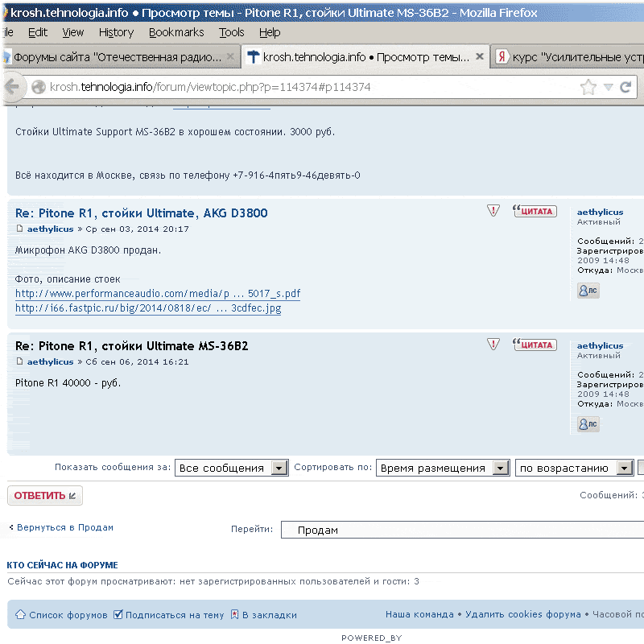
Task: Open aethylicus profile in MS-36B2 post sidebar
Action: (600, 345)
